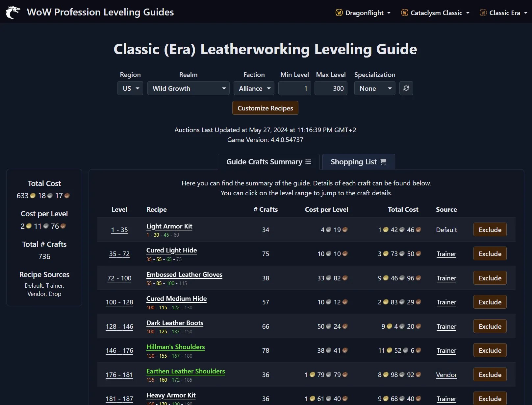The image size is (532, 405).
Task: Open the Region dropdown set to US
Action: (x=130, y=88)
